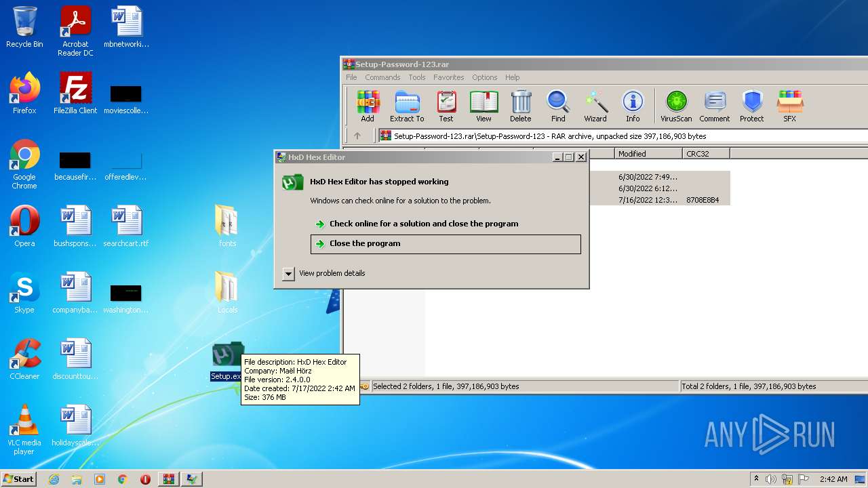Click the Extract To toolbar icon
The width and height of the screenshot is (868, 488).
click(x=407, y=106)
